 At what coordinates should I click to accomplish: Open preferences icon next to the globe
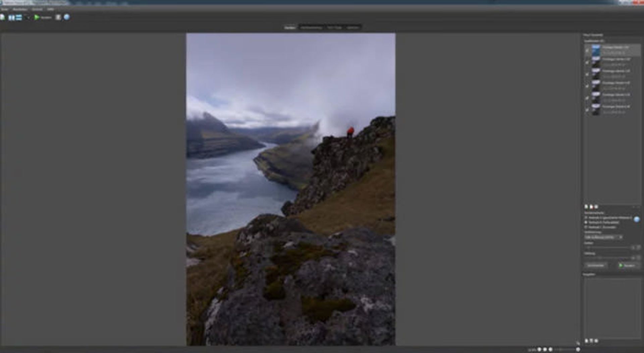(x=58, y=17)
